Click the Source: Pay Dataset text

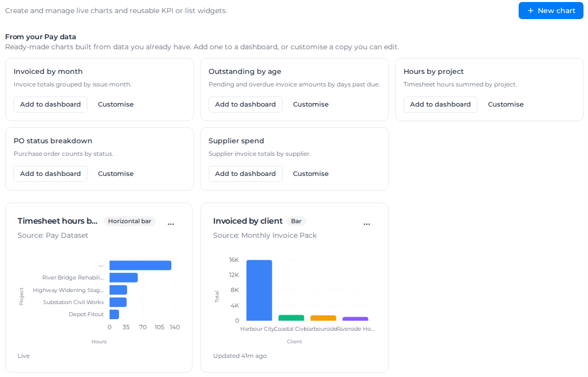pyautogui.click(x=53, y=235)
